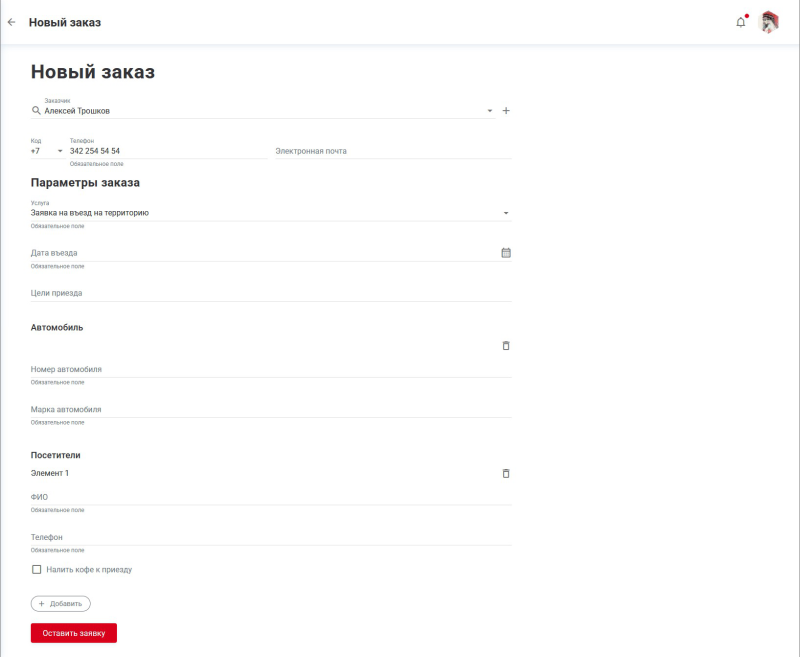800x657 pixels.
Task: Click the back arrow next to Новый заказ
Action: (x=12, y=21)
